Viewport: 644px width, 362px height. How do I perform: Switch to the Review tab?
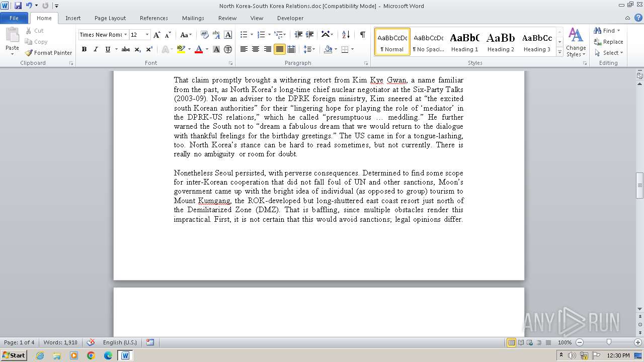(x=227, y=18)
